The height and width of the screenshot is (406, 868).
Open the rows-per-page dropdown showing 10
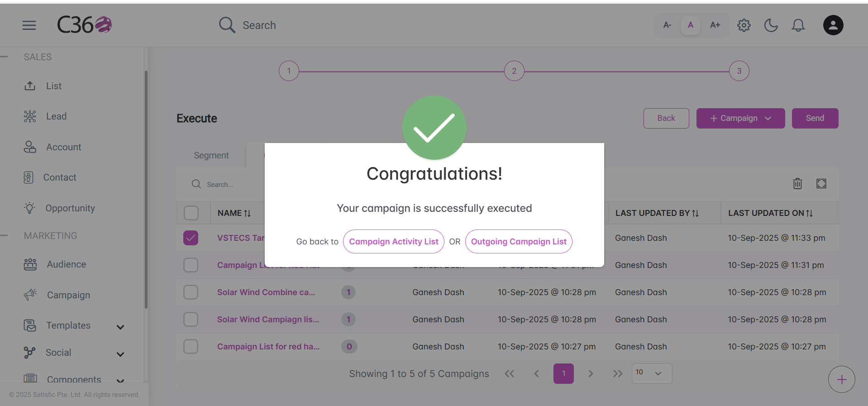coord(652,373)
